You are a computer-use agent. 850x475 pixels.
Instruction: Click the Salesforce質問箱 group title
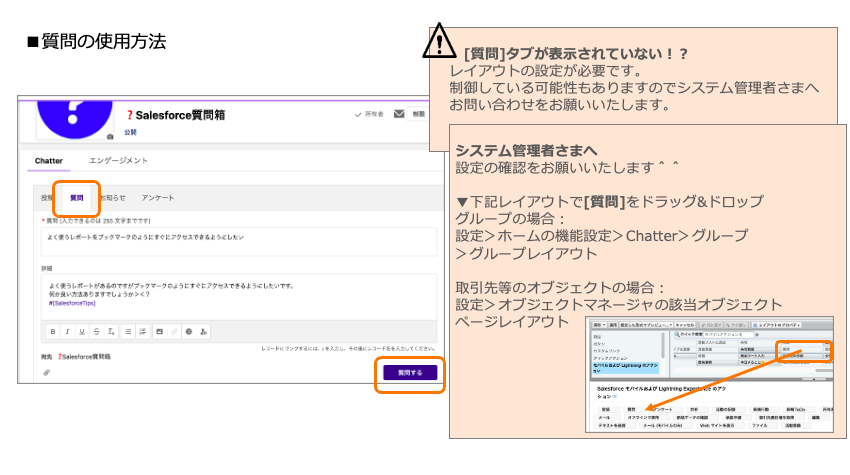(x=180, y=115)
